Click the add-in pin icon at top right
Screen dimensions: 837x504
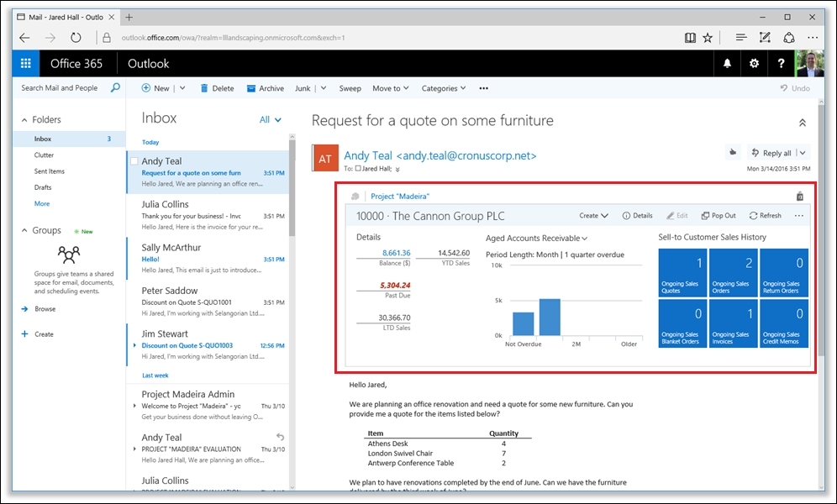pos(800,197)
